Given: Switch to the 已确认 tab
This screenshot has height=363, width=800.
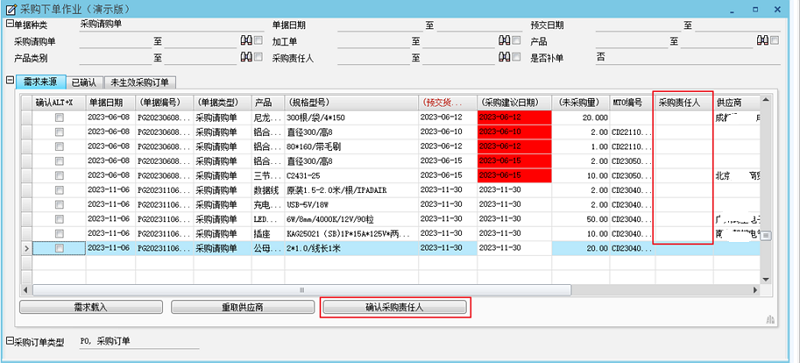Looking at the screenshot, I should click(85, 82).
